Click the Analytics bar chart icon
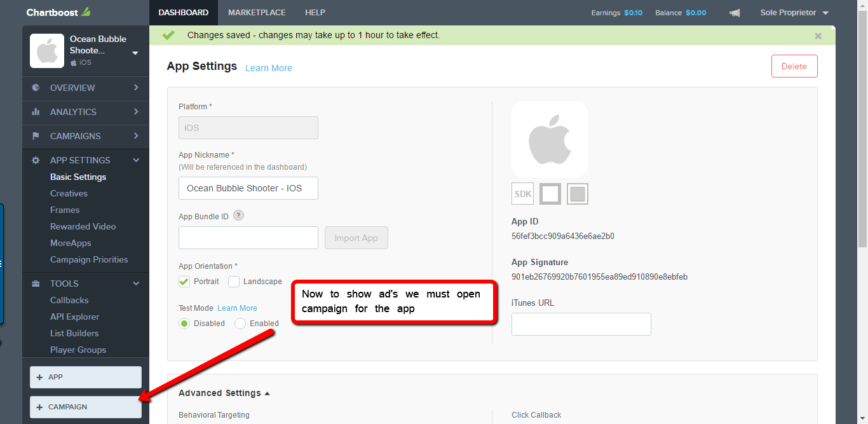This screenshot has height=424, width=868. point(36,112)
